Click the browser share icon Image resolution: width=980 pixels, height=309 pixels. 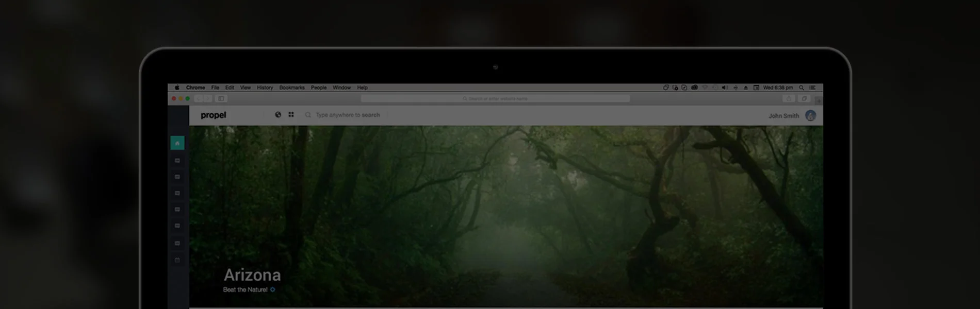(x=788, y=98)
